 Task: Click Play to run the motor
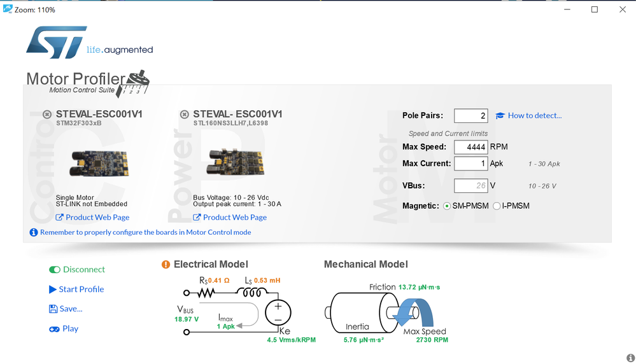click(70, 329)
